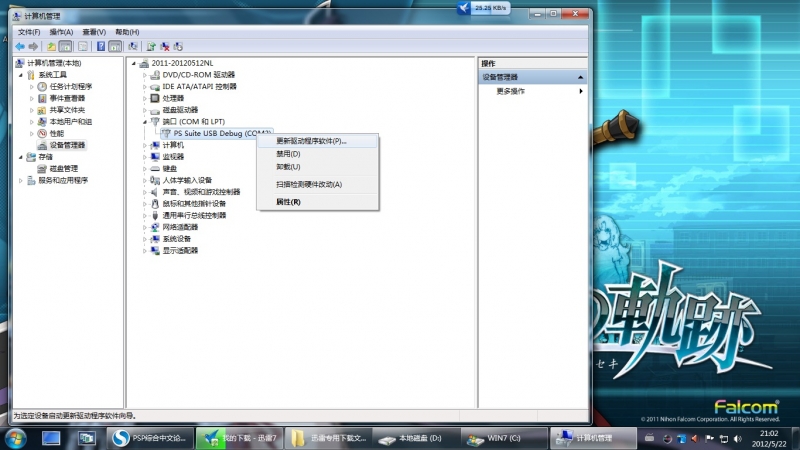Select the 计算机 device category
Screen dimensions: 800x450
pyautogui.click(x=173, y=145)
